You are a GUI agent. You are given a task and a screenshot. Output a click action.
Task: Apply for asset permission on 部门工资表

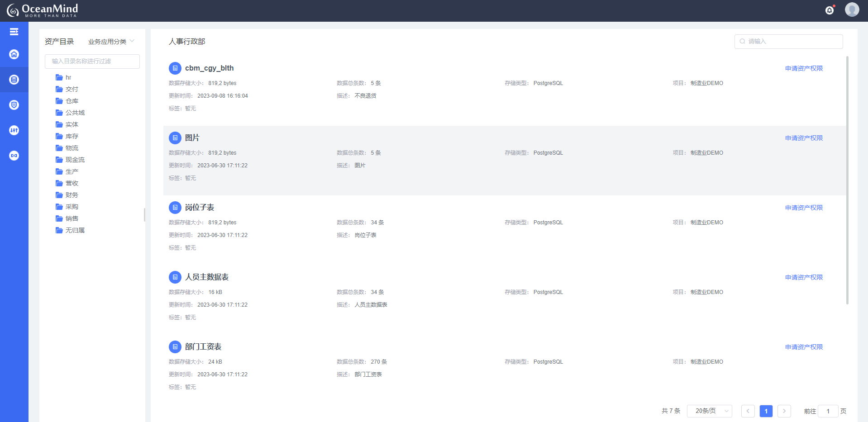[x=804, y=347]
